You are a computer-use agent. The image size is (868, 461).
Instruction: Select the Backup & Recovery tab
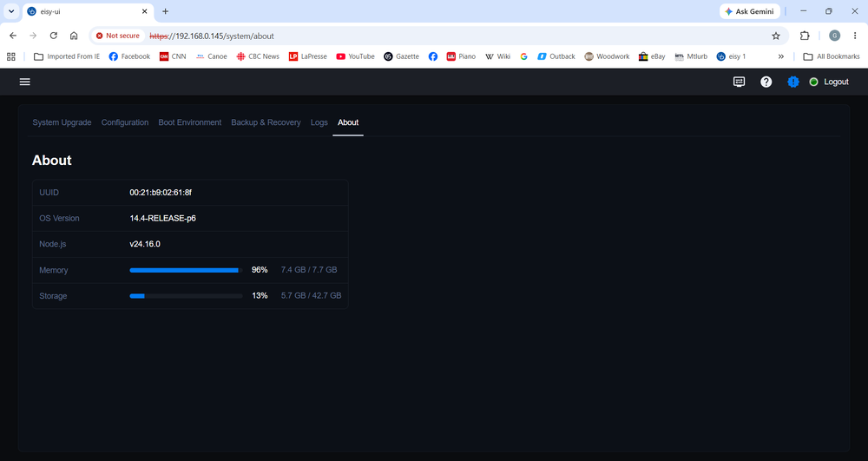click(266, 122)
